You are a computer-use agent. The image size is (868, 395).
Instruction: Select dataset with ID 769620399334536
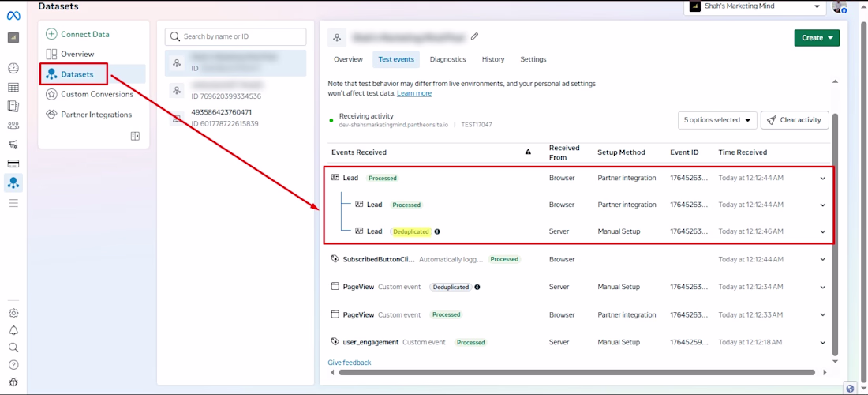pyautogui.click(x=235, y=90)
